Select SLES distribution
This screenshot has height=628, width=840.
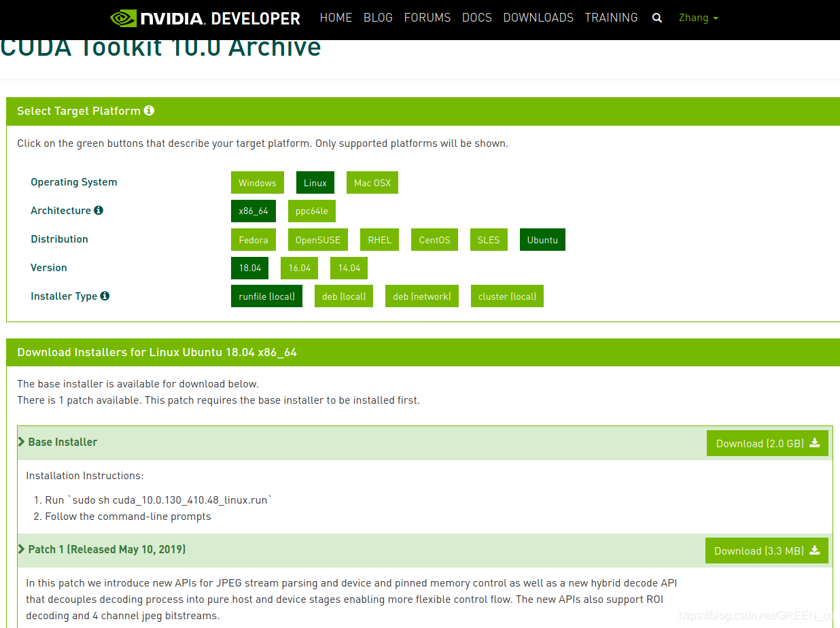(x=489, y=240)
